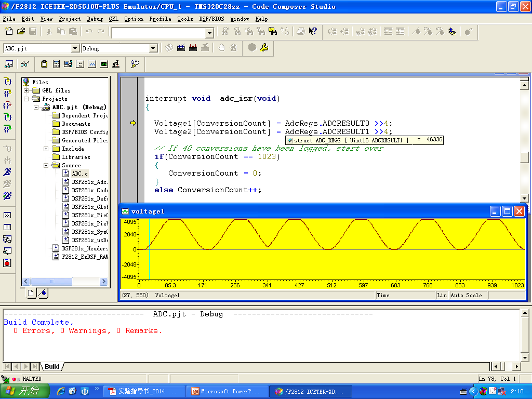Viewport: 532px width, 399px height.
Task: Click the Windows Start button
Action: pos(24,391)
